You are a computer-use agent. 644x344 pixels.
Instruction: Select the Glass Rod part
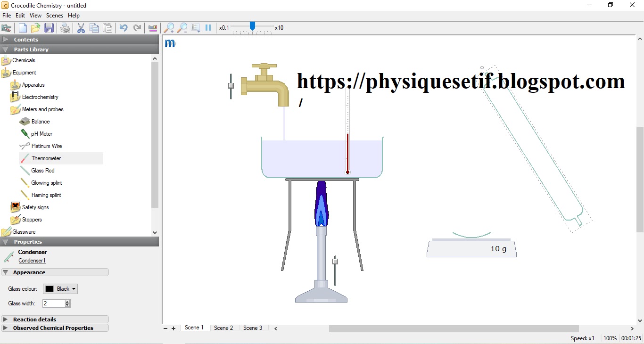(x=37, y=171)
